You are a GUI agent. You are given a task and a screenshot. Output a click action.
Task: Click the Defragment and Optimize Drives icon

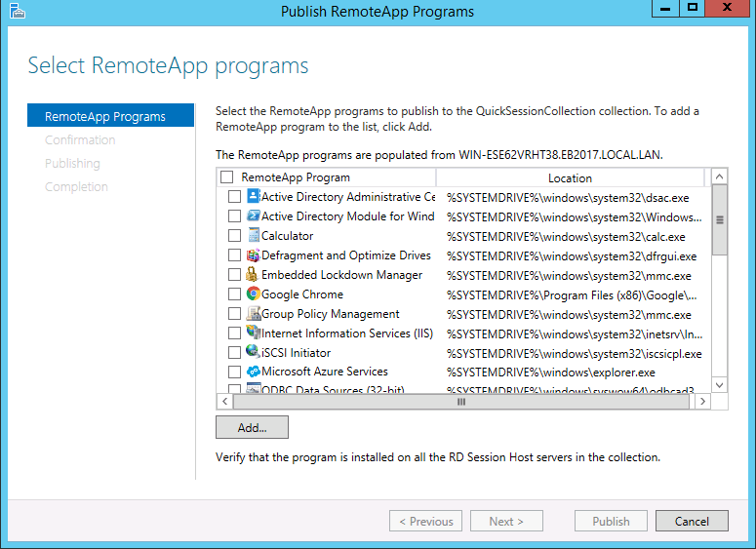pyautogui.click(x=253, y=255)
